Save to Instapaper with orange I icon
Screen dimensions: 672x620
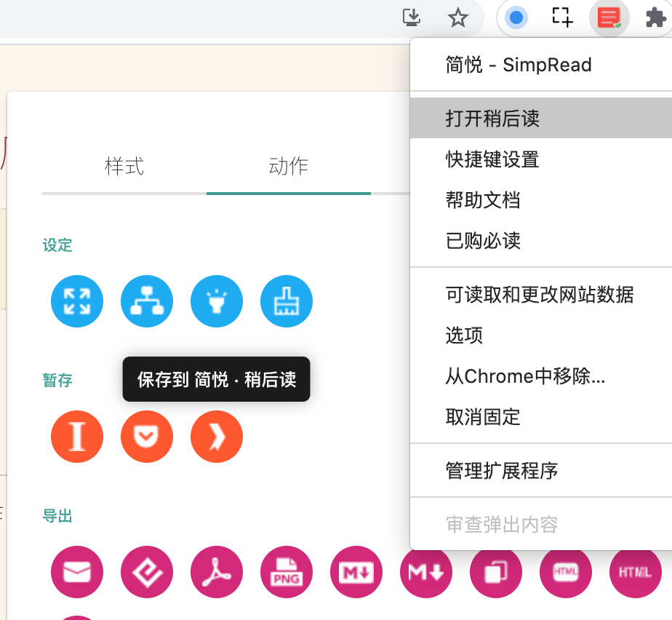click(x=77, y=437)
